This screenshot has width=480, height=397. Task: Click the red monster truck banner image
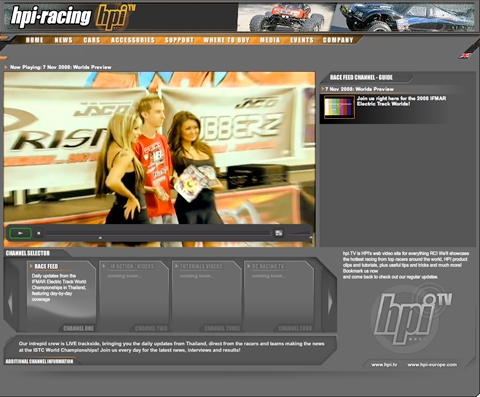coord(286,17)
